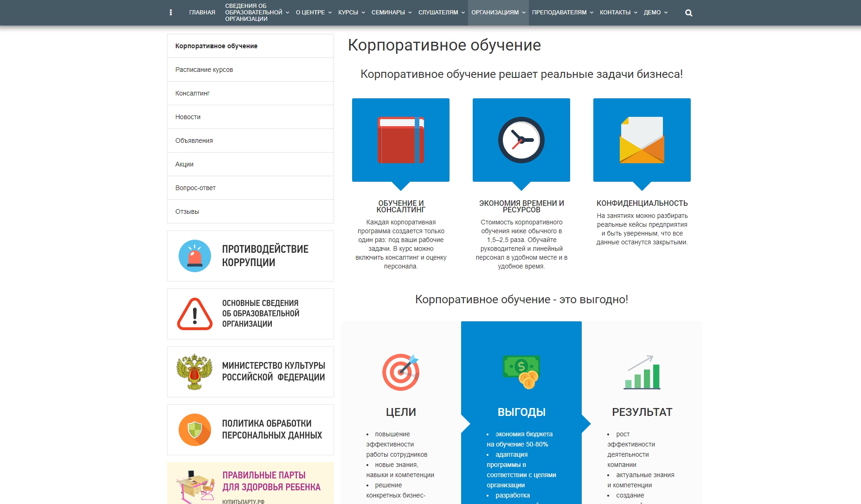Click the red book icon tile
This screenshot has width=861, height=504.
coord(400,140)
